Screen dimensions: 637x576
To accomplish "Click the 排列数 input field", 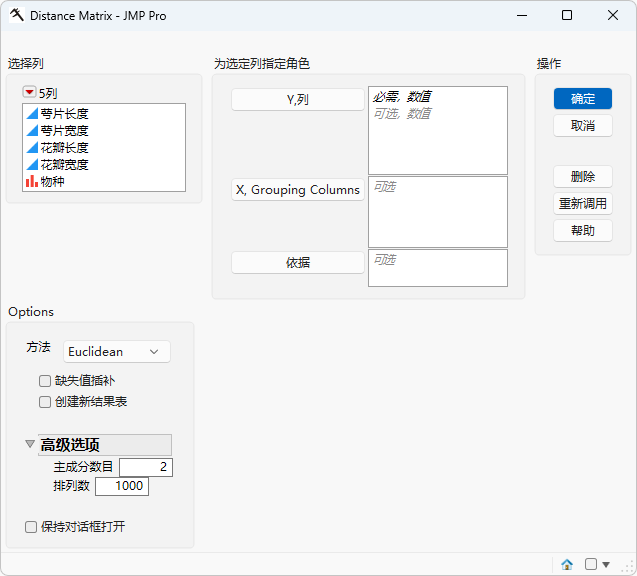I will [x=122, y=486].
